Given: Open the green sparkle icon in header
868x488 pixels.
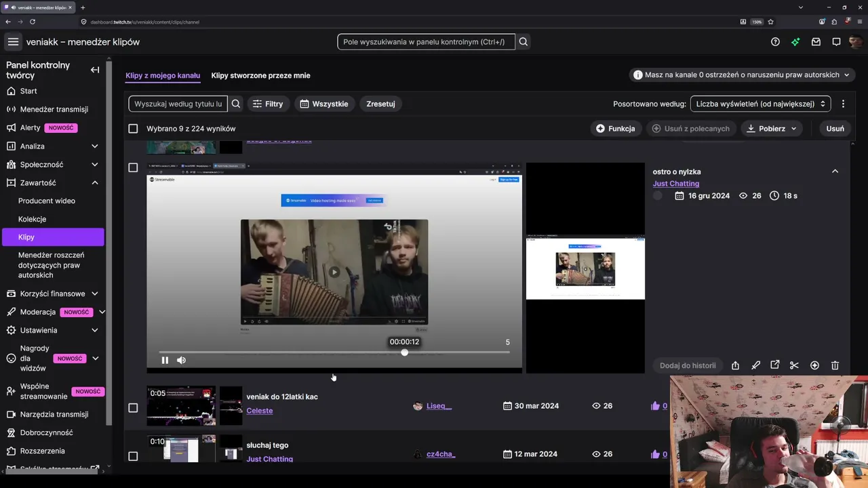Looking at the screenshot, I should click(795, 42).
